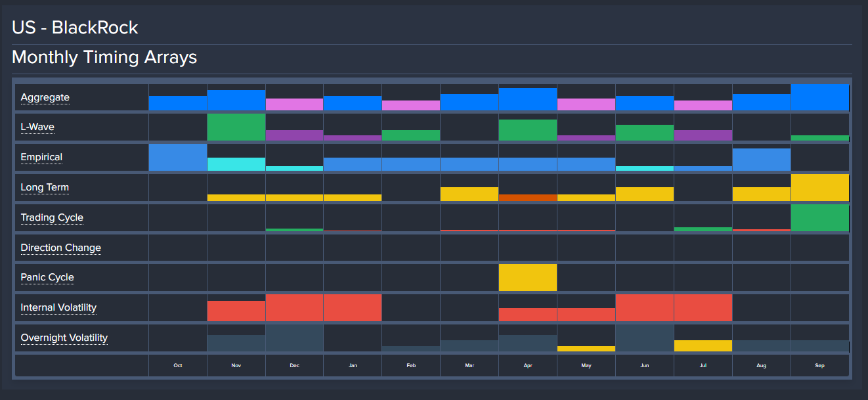Viewport: 868px width, 400px height.
Task: Select the blue Aggregate bar in September
Action: 820,97
